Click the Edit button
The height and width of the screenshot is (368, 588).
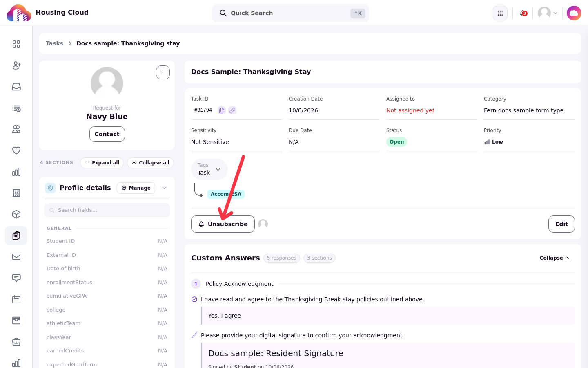(x=561, y=224)
